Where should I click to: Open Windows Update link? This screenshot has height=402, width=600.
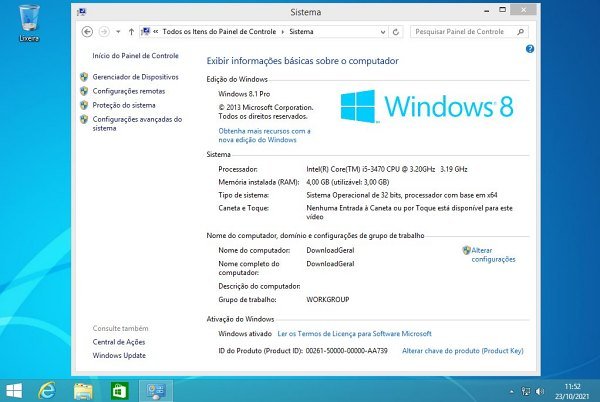(119, 355)
